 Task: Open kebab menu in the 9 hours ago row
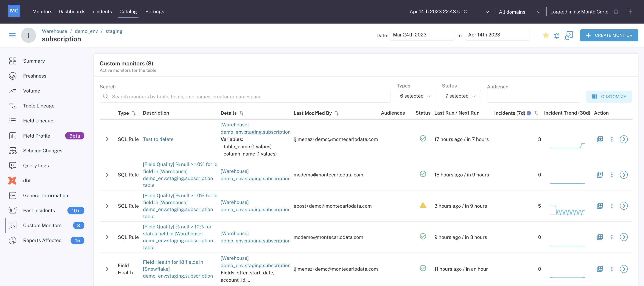pos(612,237)
